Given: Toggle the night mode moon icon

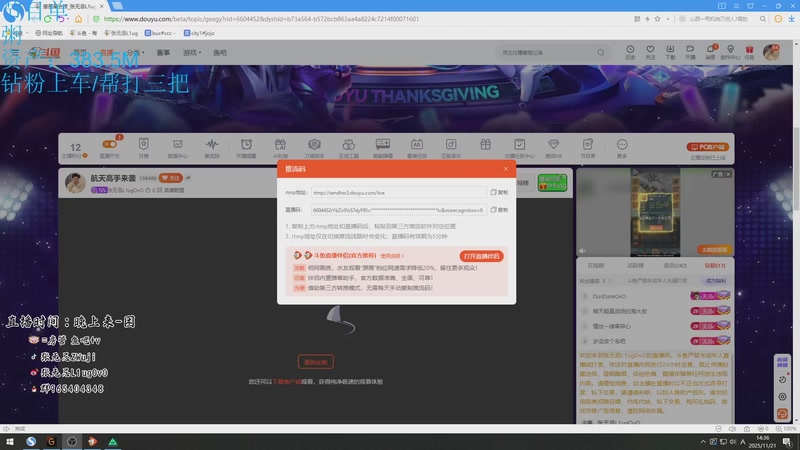Looking at the screenshot, I should [782, 380].
